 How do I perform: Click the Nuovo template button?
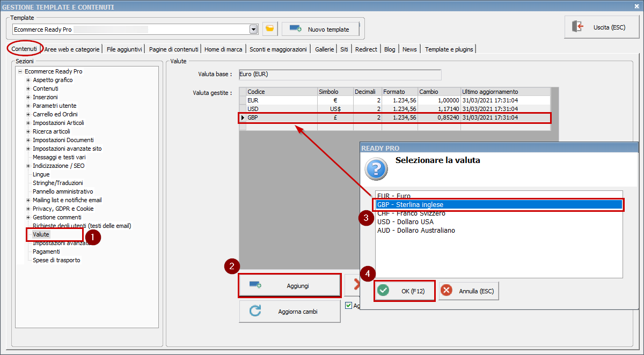pyautogui.click(x=320, y=29)
